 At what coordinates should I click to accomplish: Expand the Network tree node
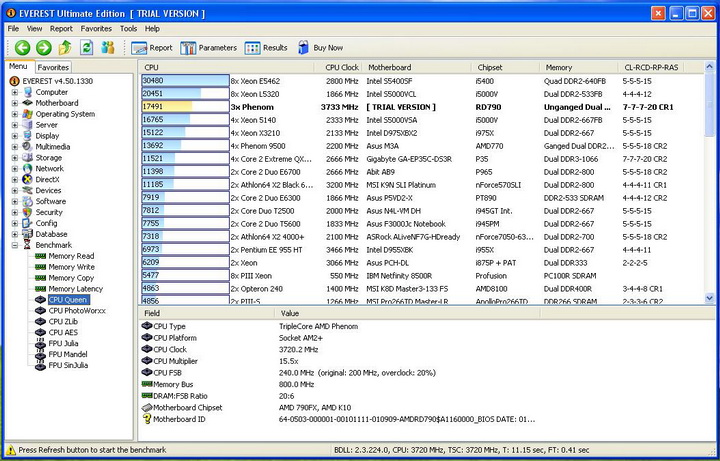click(x=15, y=169)
